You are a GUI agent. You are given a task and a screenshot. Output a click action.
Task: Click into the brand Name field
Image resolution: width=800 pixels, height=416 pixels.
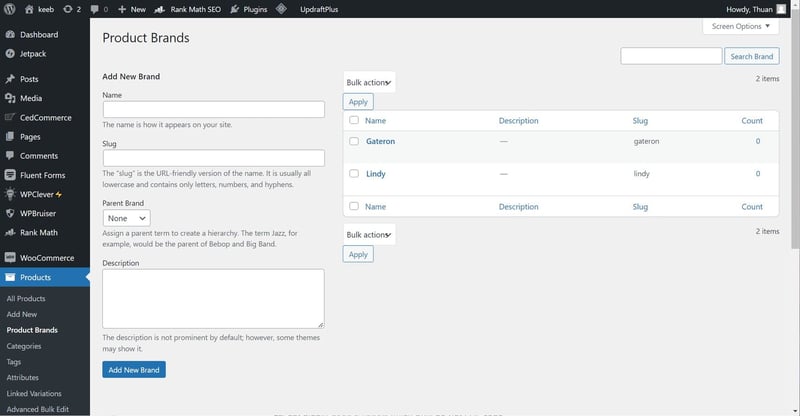213,110
